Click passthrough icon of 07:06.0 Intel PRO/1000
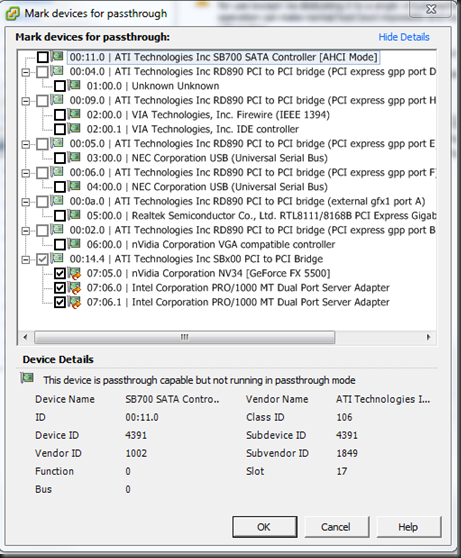461x558 pixels. [x=75, y=288]
